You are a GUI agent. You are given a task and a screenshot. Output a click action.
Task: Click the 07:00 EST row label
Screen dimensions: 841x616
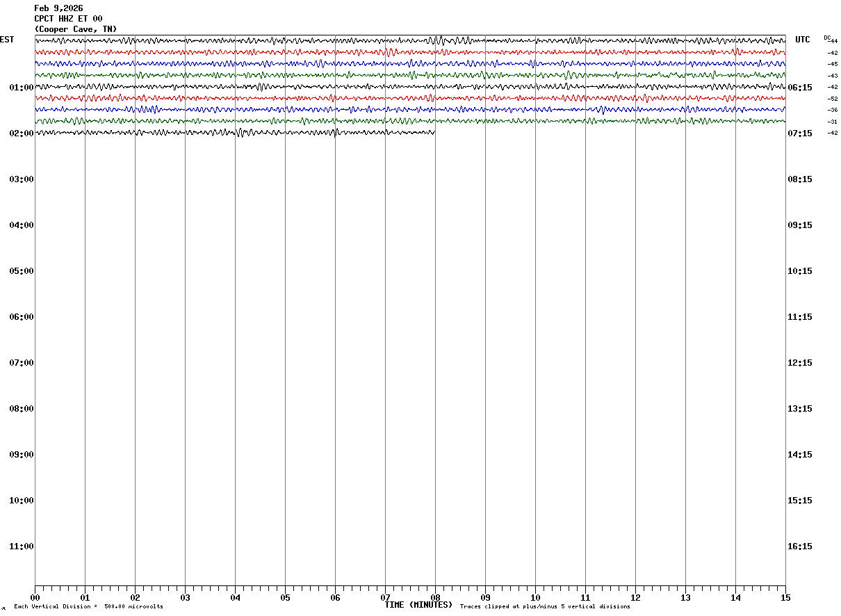[22, 363]
